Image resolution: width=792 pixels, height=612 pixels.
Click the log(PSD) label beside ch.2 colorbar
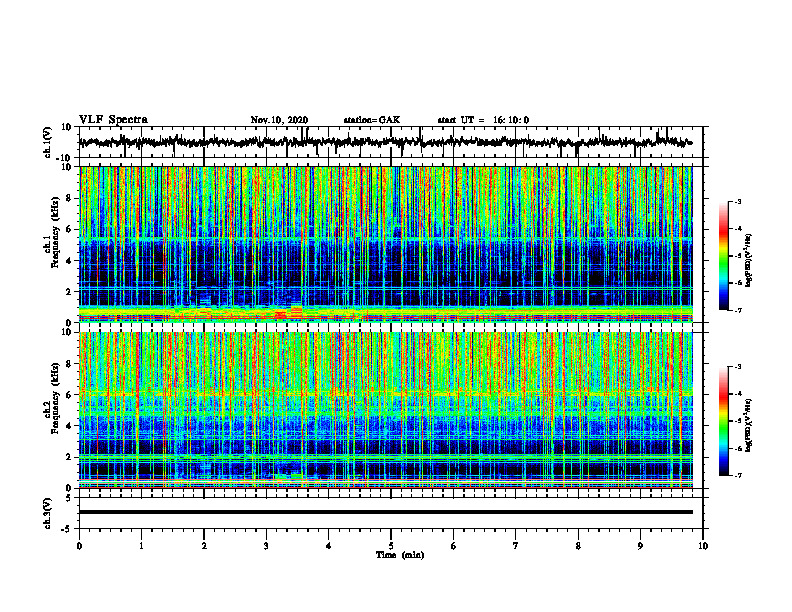coord(749,425)
